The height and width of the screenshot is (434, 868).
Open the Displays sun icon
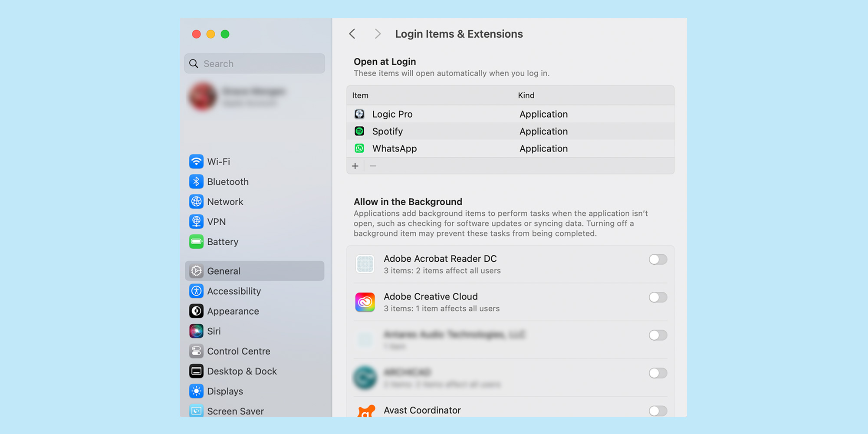196,391
